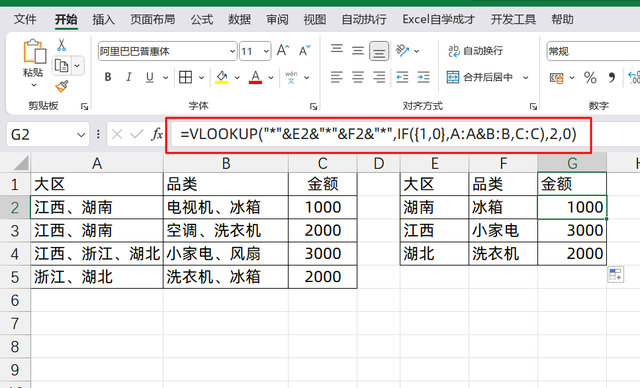This screenshot has width=640, height=388.
Task: Click the Cut scissors icon
Action: (61, 44)
